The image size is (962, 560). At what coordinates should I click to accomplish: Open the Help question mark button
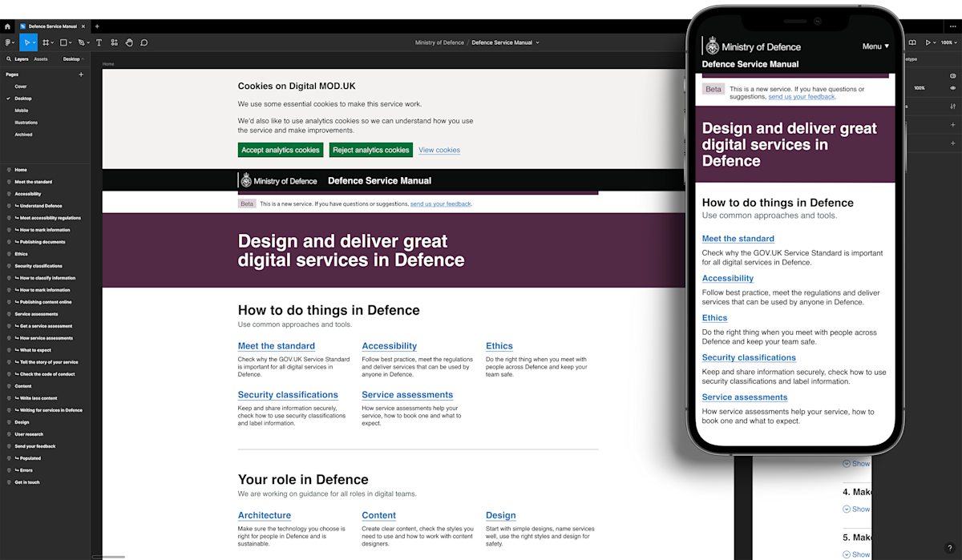click(950, 548)
